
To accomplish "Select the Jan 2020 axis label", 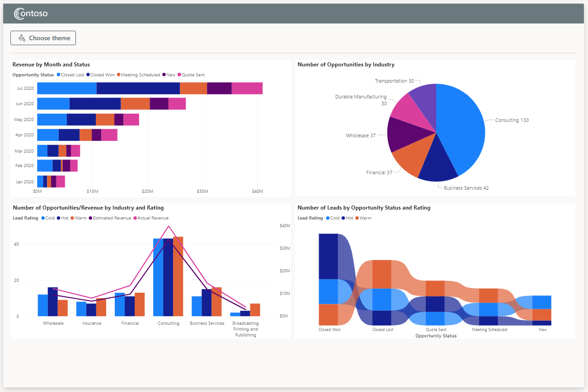I will point(24,182).
